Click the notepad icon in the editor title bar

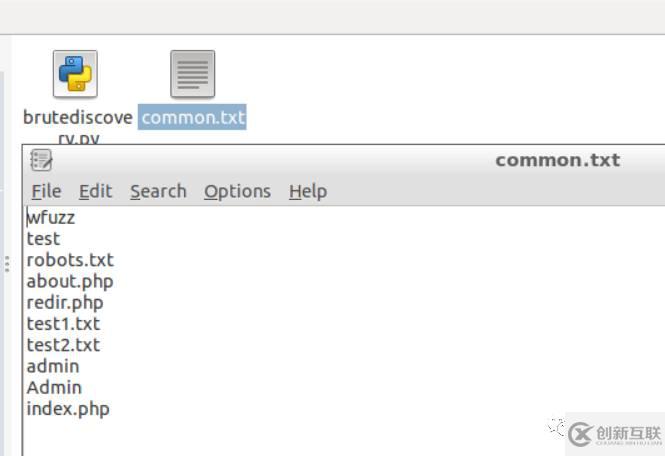coord(42,160)
